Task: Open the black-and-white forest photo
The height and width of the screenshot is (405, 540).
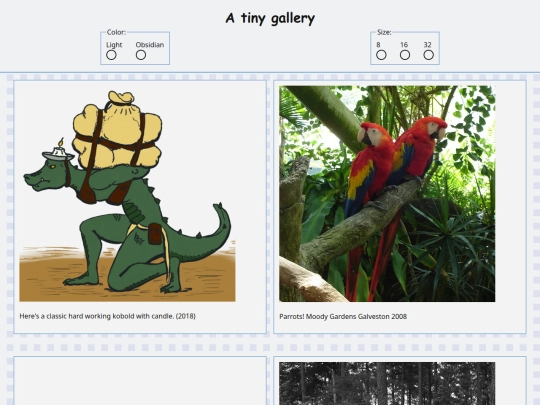Action: click(x=387, y=383)
